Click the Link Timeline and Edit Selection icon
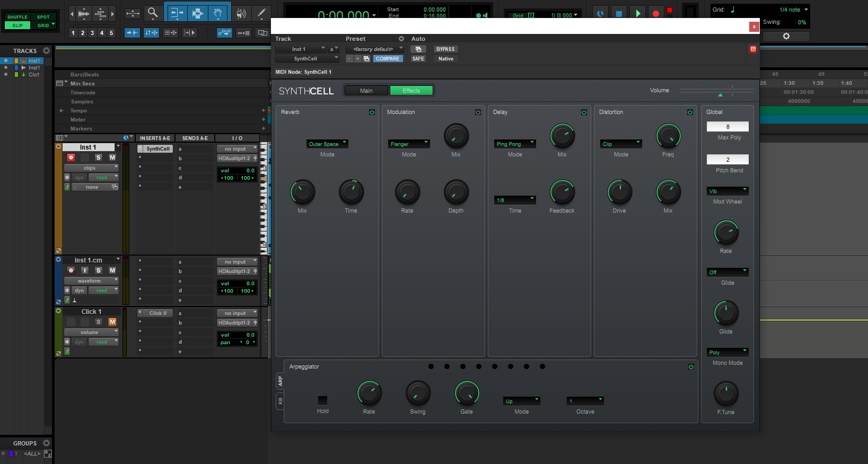Image resolution: width=868 pixels, height=464 pixels. coord(151,33)
